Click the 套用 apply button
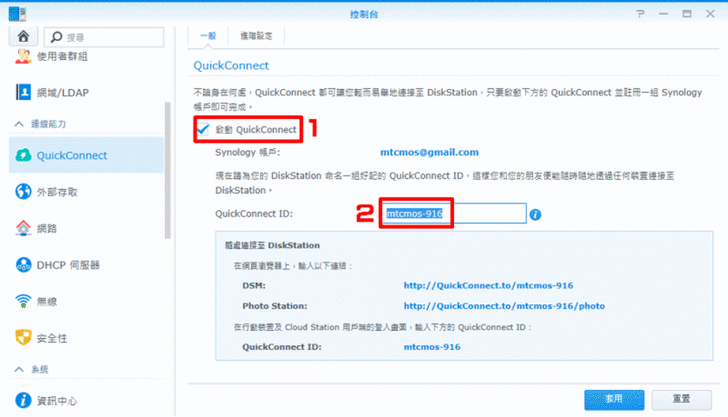The image size is (728, 417). pos(614,399)
